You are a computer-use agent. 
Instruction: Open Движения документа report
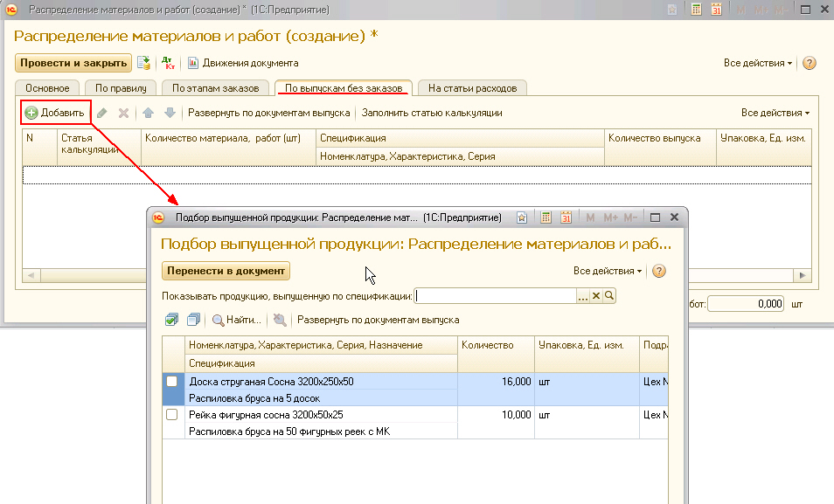pyautogui.click(x=243, y=63)
